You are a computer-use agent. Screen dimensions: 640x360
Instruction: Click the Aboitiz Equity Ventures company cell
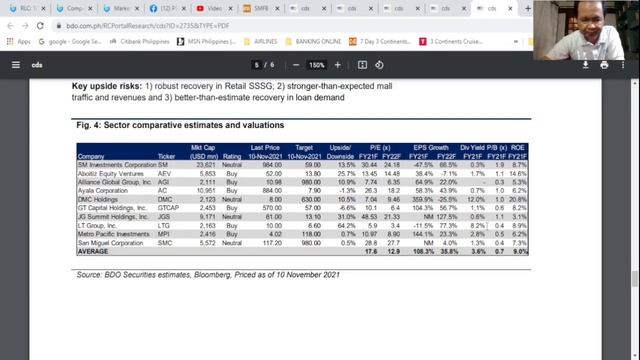pyautogui.click(x=110, y=173)
